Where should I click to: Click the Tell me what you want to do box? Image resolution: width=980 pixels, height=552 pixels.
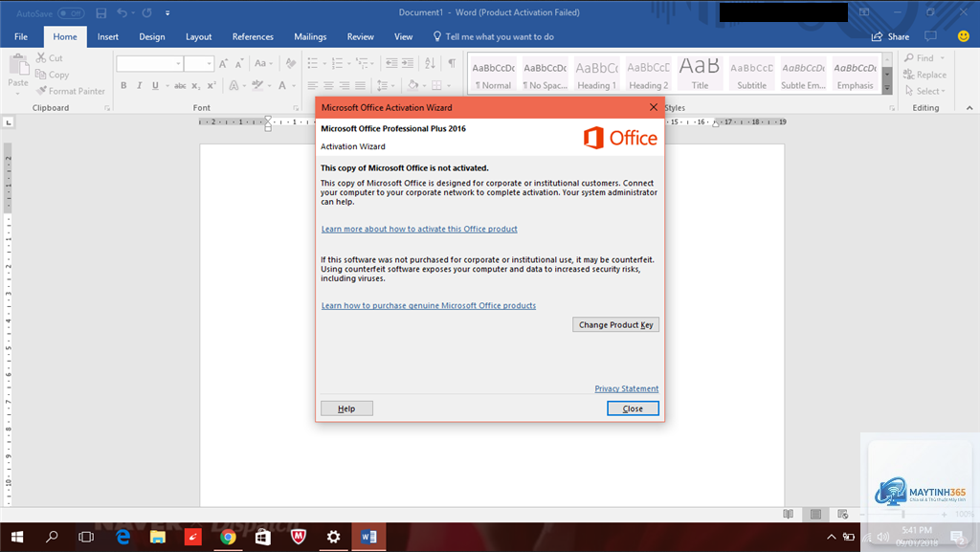(x=494, y=37)
